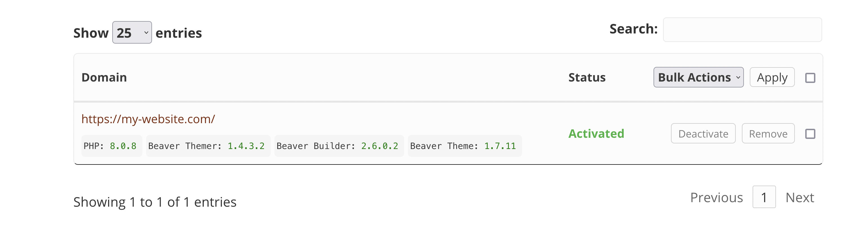Open the Bulk Actions dropdown
Viewport: 868px width, 230px height.
tap(698, 77)
